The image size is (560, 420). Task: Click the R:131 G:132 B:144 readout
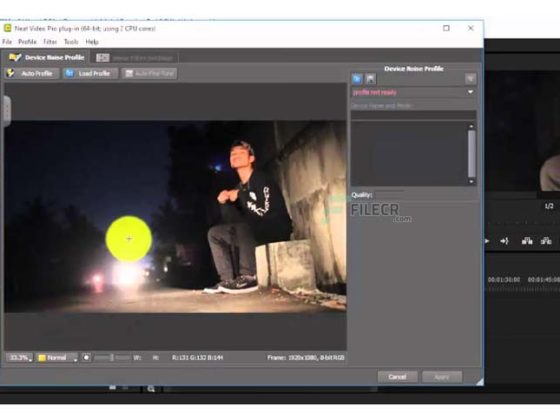(198, 358)
